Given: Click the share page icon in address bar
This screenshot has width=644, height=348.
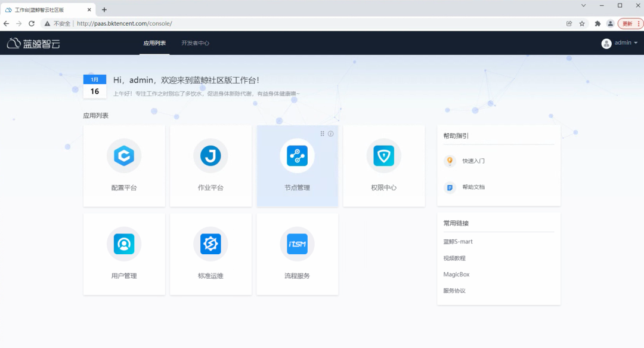Looking at the screenshot, I should click(569, 23).
